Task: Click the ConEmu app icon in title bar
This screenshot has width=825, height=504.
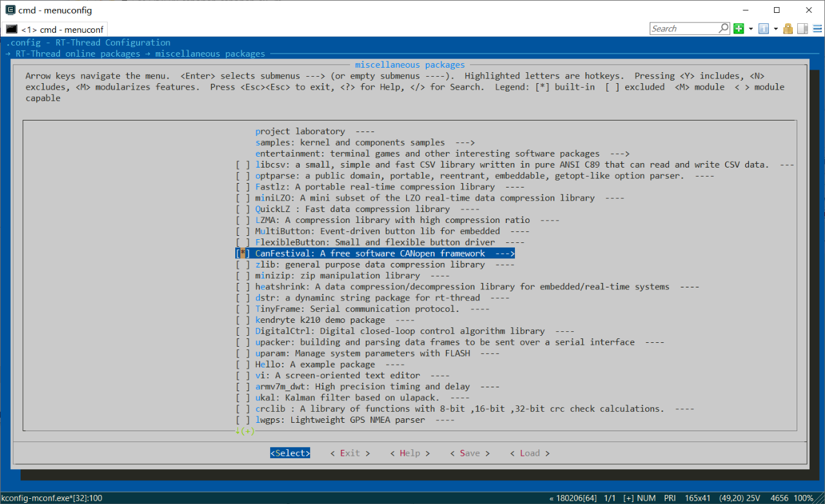Action: point(10,10)
